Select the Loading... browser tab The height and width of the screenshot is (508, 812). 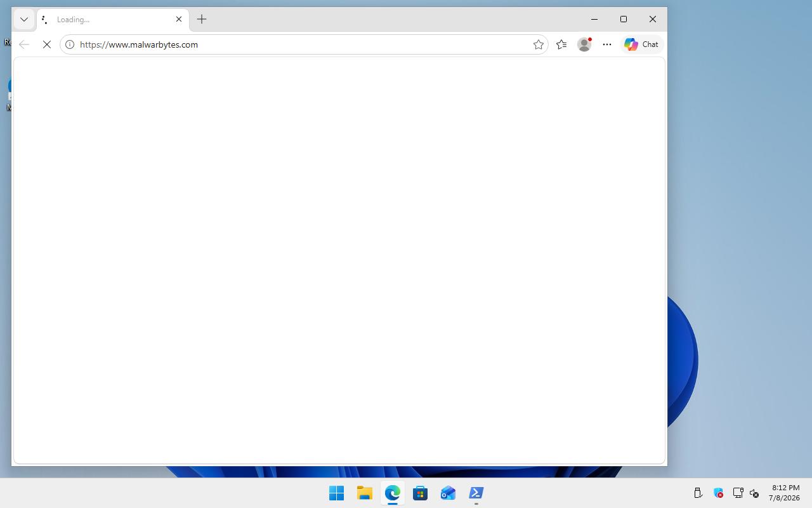point(113,20)
